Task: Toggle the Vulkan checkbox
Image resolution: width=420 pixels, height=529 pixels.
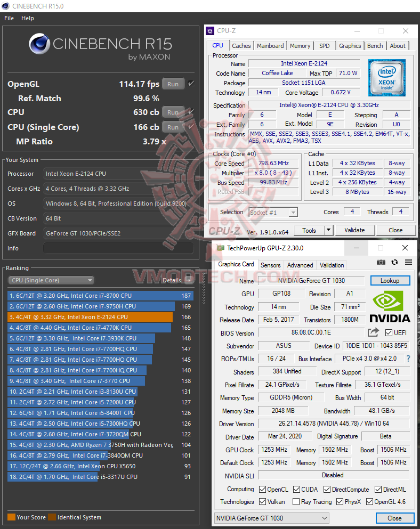Action: click(x=262, y=502)
